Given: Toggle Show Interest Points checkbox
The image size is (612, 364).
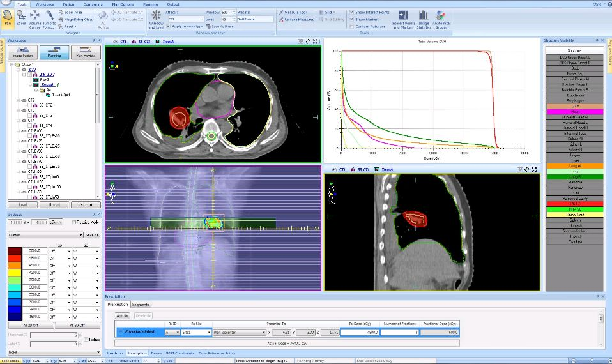Looking at the screenshot, I should [x=352, y=12].
